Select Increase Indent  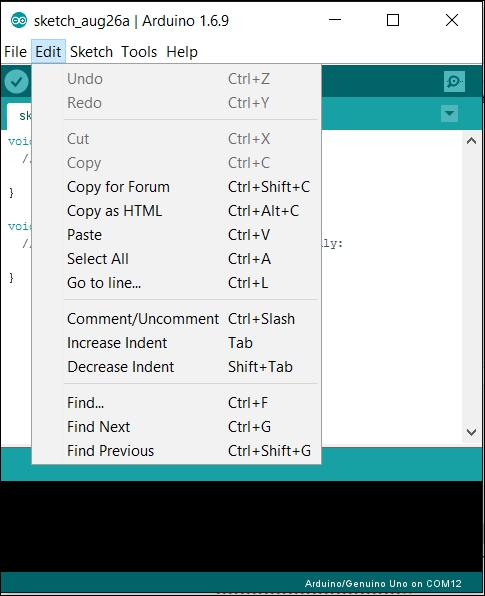176,343
